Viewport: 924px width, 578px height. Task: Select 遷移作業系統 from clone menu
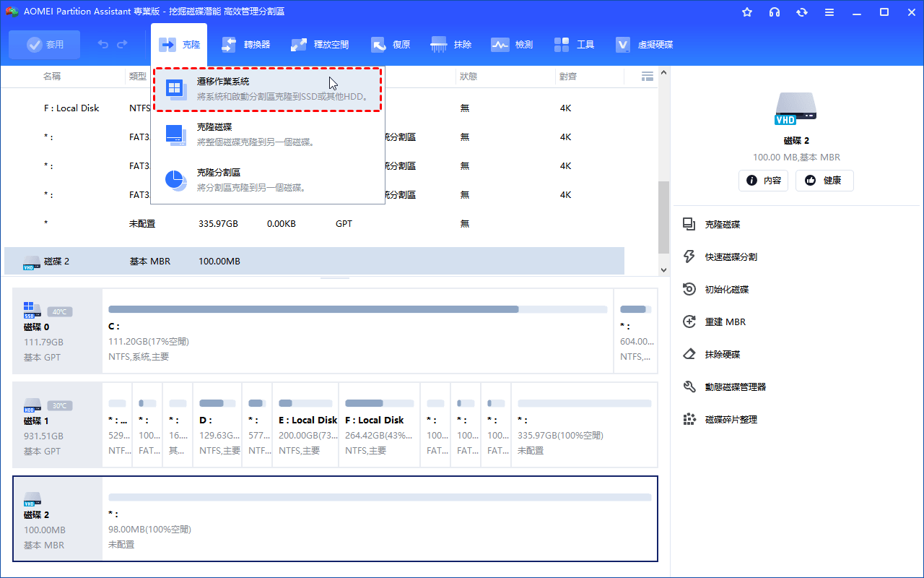point(267,89)
